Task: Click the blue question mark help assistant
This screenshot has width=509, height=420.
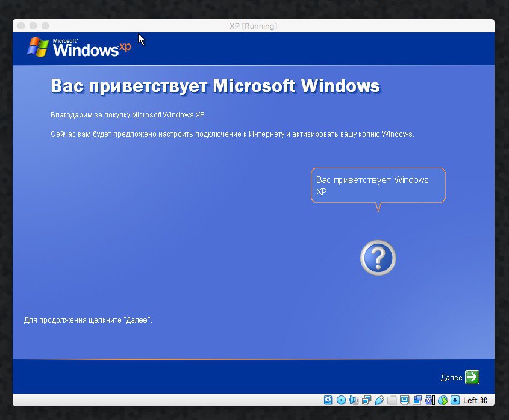Action: click(378, 258)
